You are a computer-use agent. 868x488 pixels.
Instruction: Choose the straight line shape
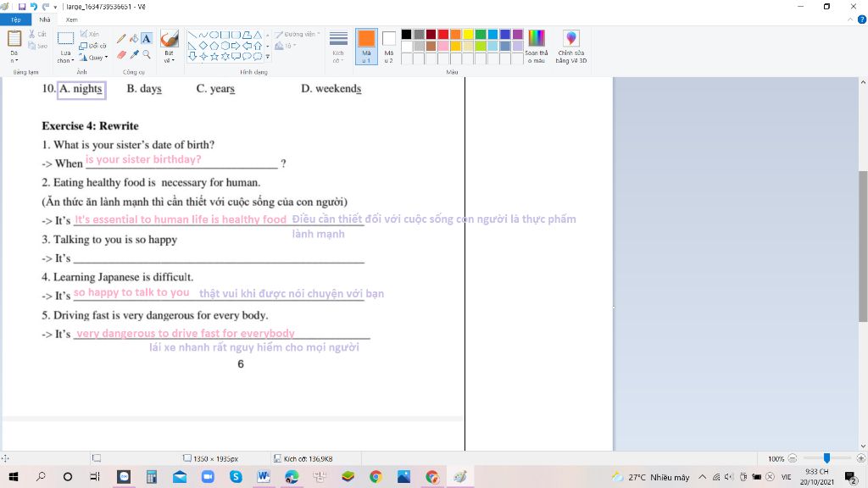point(192,35)
